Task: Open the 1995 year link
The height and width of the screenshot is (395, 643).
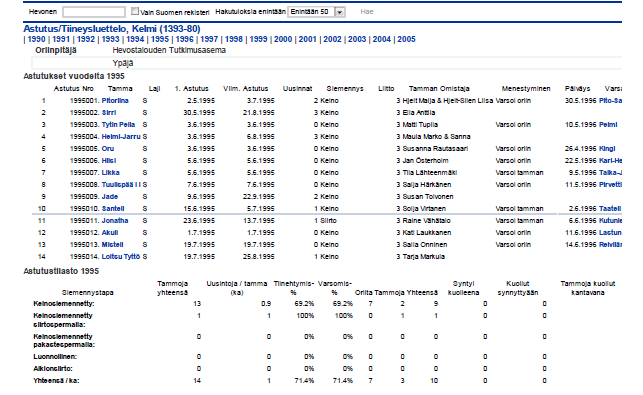Action: 160,39
